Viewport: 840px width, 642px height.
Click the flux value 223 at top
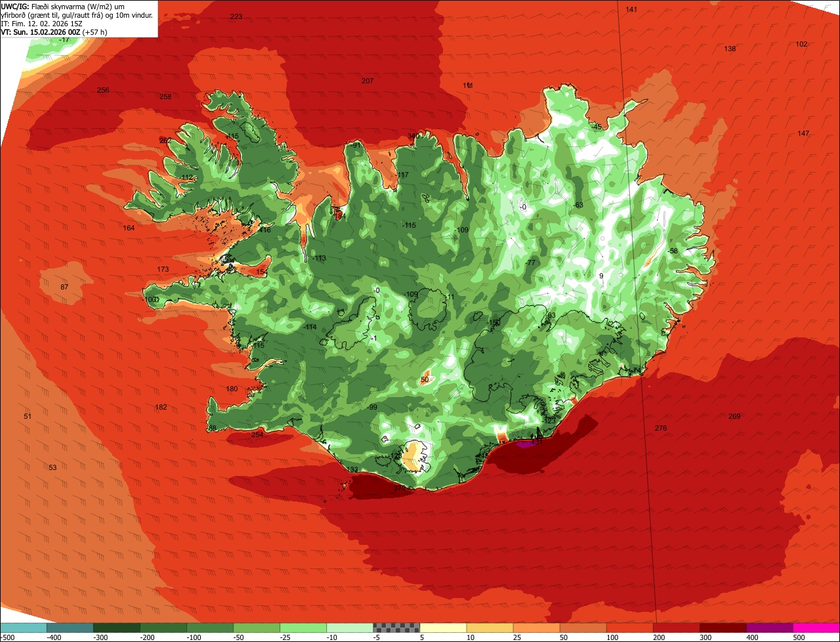(236, 16)
